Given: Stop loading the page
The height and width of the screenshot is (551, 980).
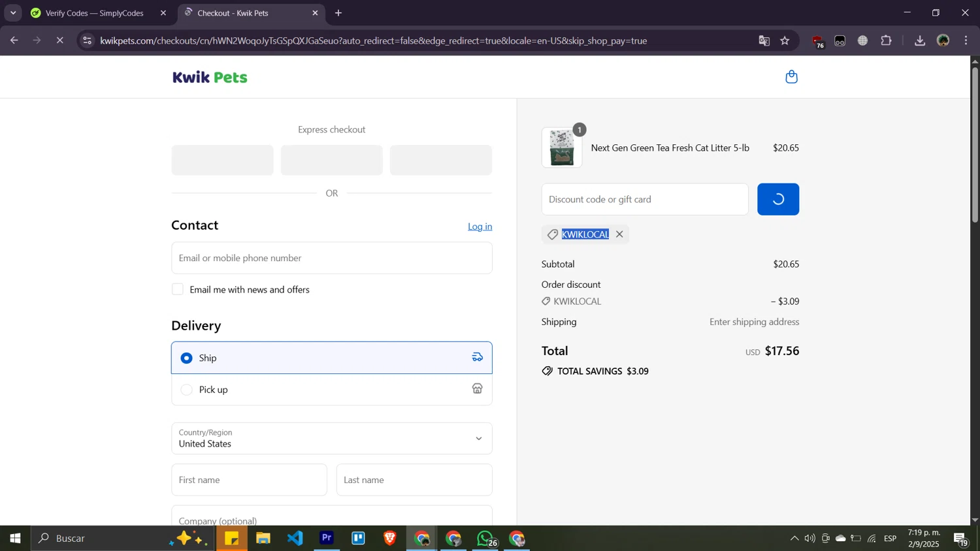Looking at the screenshot, I should [x=59, y=40].
